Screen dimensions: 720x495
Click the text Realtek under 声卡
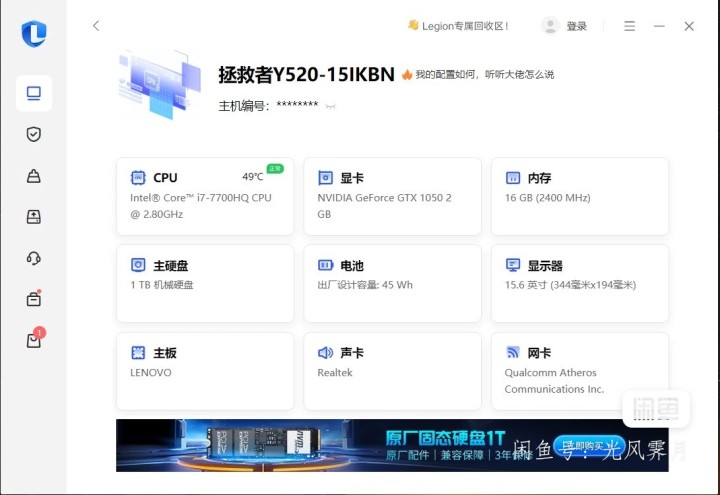point(335,373)
